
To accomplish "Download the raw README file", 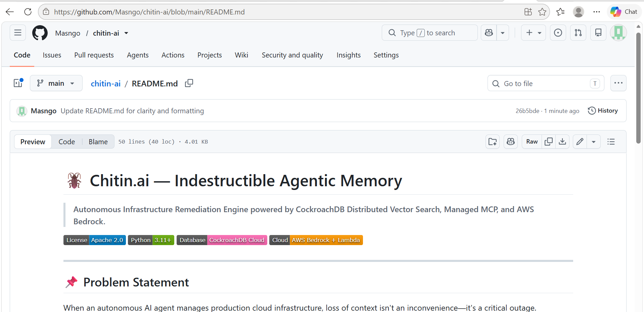I will [x=562, y=142].
